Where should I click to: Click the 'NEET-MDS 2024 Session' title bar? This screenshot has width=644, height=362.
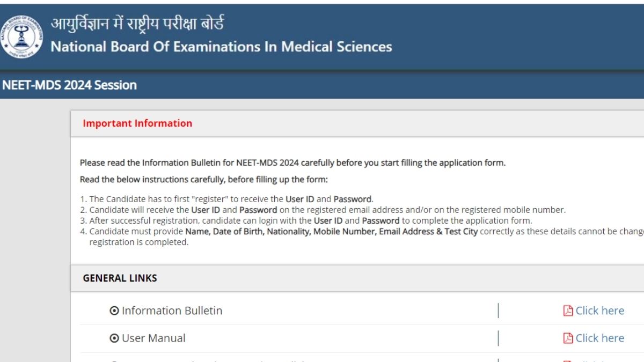pyautogui.click(x=70, y=85)
